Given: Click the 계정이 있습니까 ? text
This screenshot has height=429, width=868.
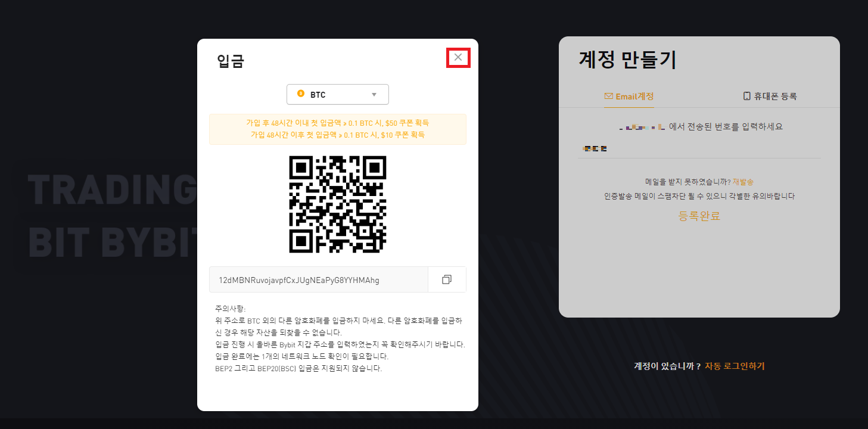Looking at the screenshot, I should coord(667,366).
